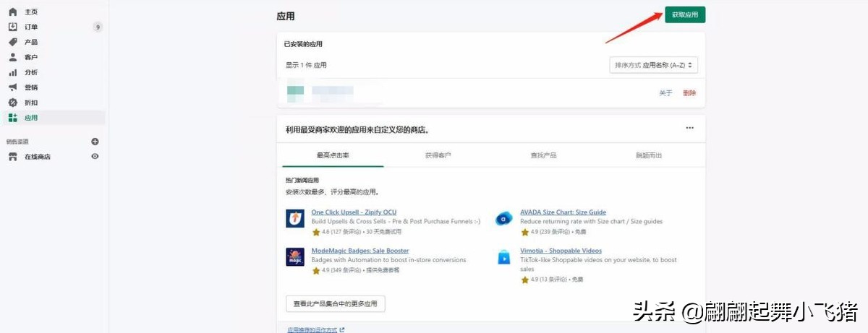Screen dimensions: 868x333
Task: View online store with the eye icon
Action: [95, 157]
